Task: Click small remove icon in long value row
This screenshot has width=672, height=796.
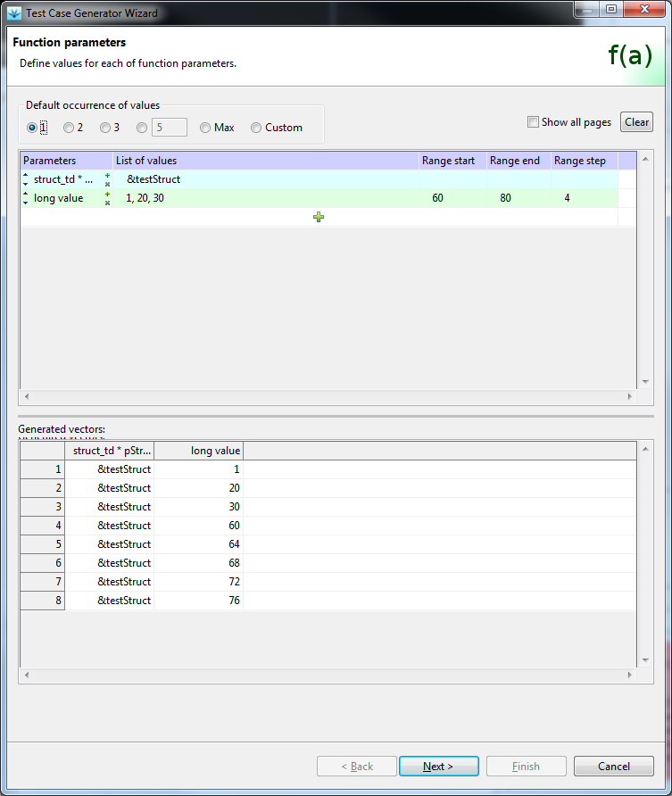Action: coord(107,203)
